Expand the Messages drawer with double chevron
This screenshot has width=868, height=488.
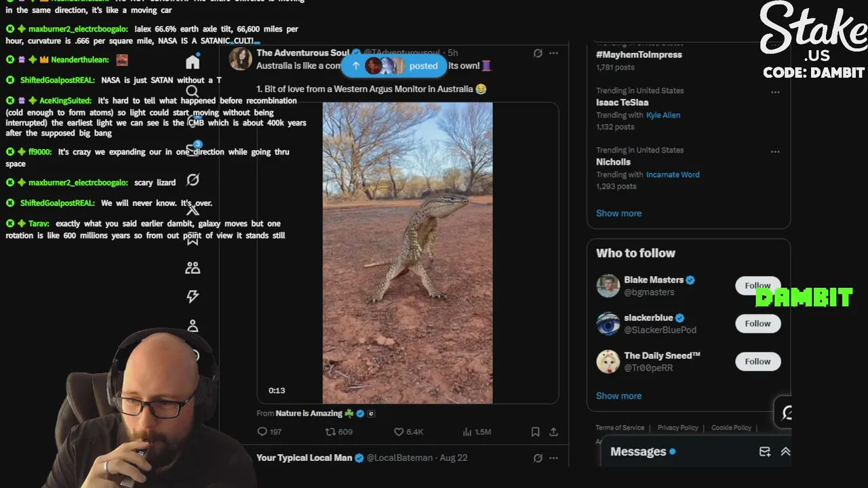(785, 451)
